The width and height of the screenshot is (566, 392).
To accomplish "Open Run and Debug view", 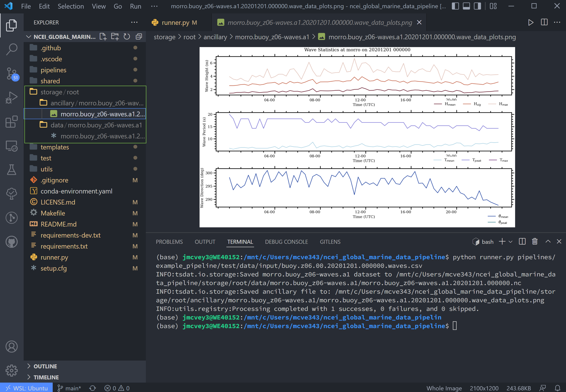I will click(x=12, y=98).
